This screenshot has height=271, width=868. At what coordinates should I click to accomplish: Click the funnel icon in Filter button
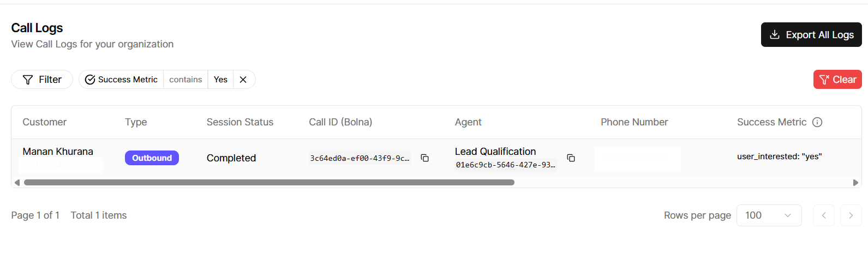pos(28,80)
